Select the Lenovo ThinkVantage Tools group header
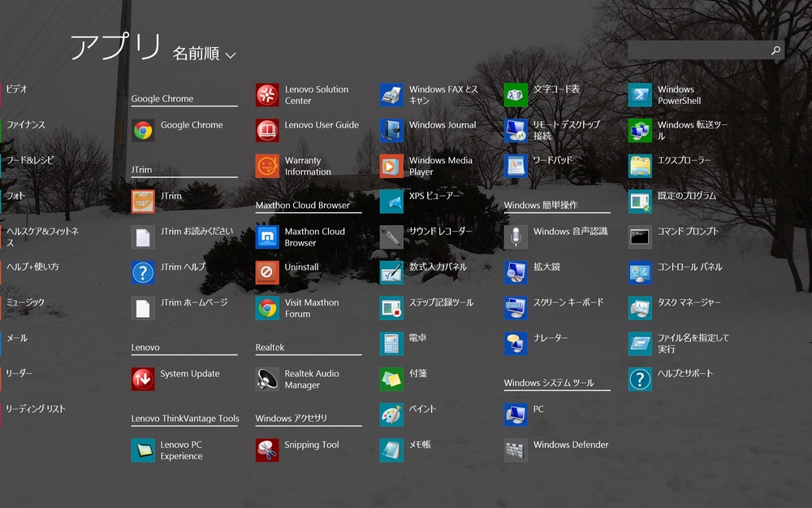The width and height of the screenshot is (812, 508). pyautogui.click(x=185, y=419)
